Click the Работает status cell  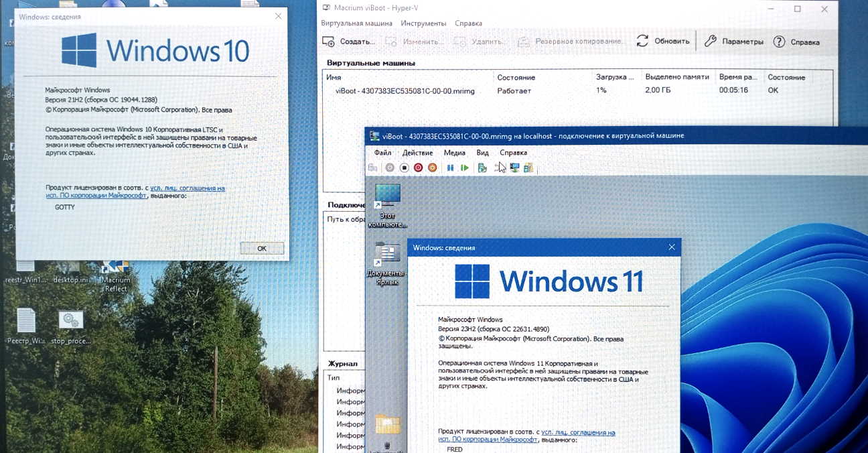tap(514, 90)
